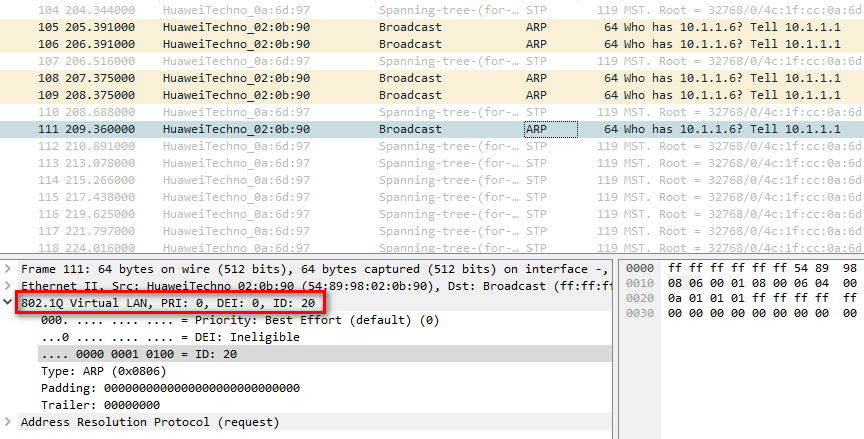This screenshot has height=439, width=864.
Task: Expand Address Resolution Protocol (request) section
Action: pyautogui.click(x=8, y=422)
